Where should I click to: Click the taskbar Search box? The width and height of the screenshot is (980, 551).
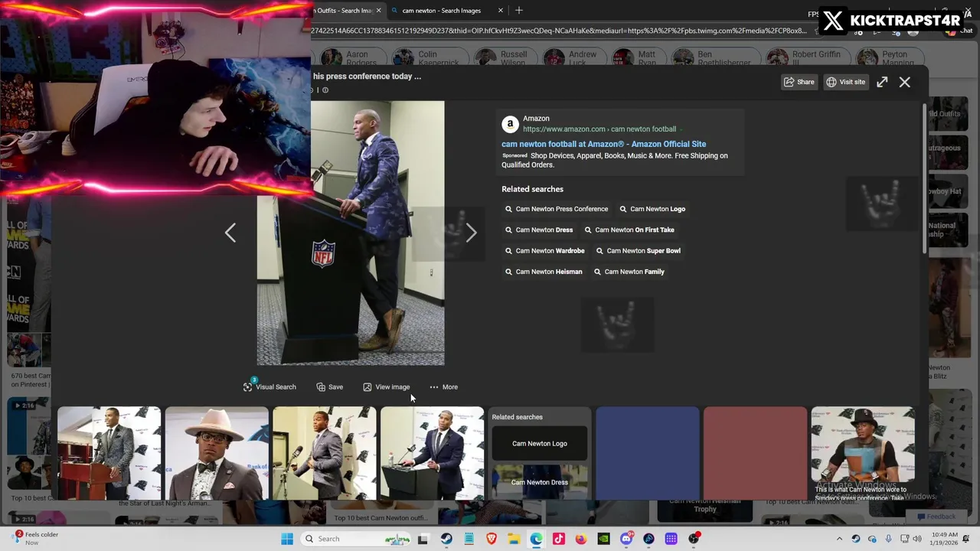click(356, 539)
